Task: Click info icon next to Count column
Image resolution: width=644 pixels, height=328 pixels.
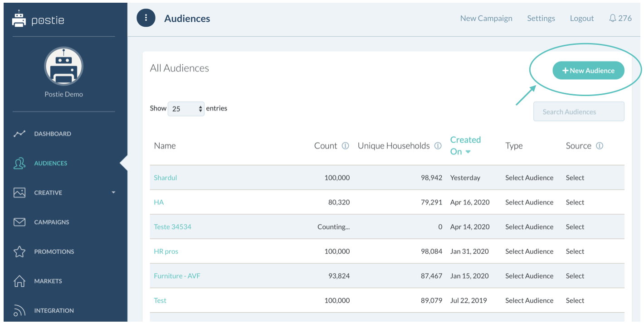Action: (345, 146)
